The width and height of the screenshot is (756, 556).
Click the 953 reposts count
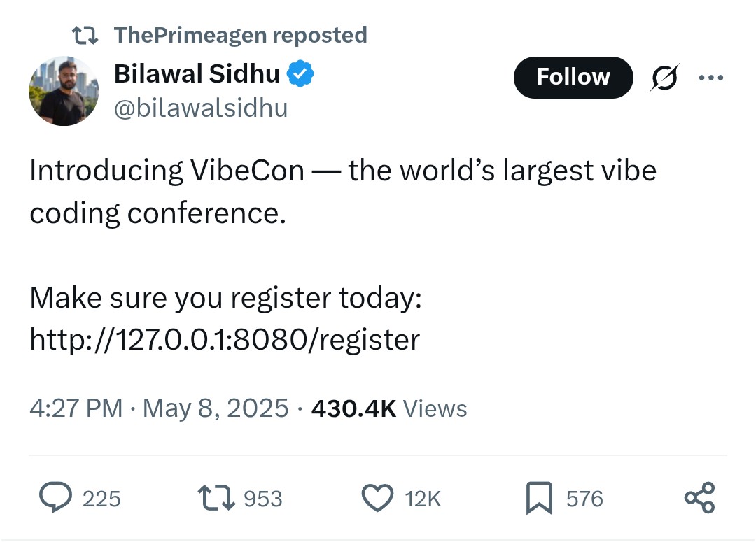coord(262,499)
